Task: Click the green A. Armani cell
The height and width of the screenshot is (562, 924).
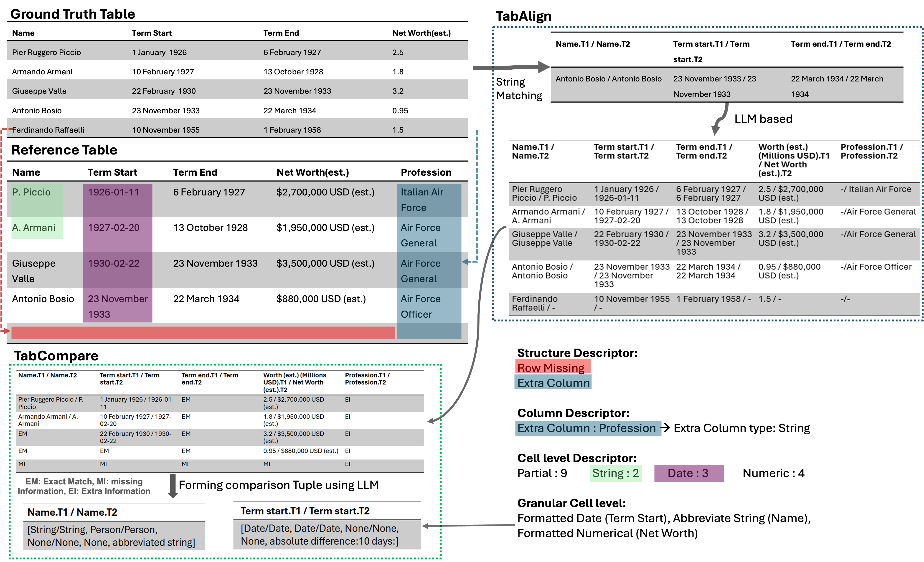Action: pyautogui.click(x=37, y=228)
